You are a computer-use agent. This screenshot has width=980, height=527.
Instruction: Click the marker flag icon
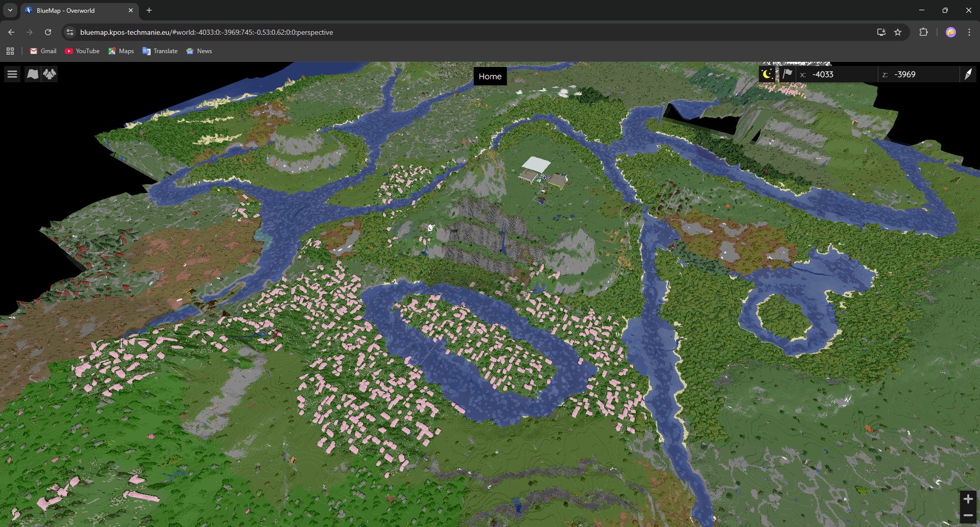[787, 75]
